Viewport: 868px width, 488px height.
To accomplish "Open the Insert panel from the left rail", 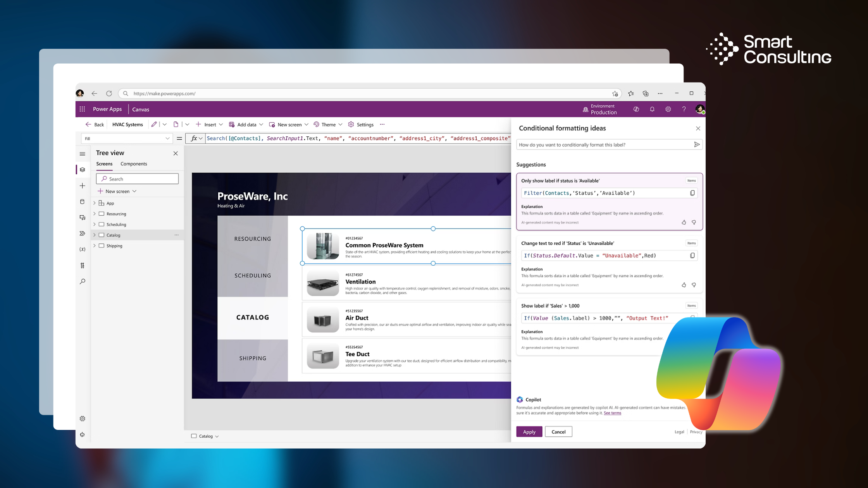I will [x=83, y=186].
